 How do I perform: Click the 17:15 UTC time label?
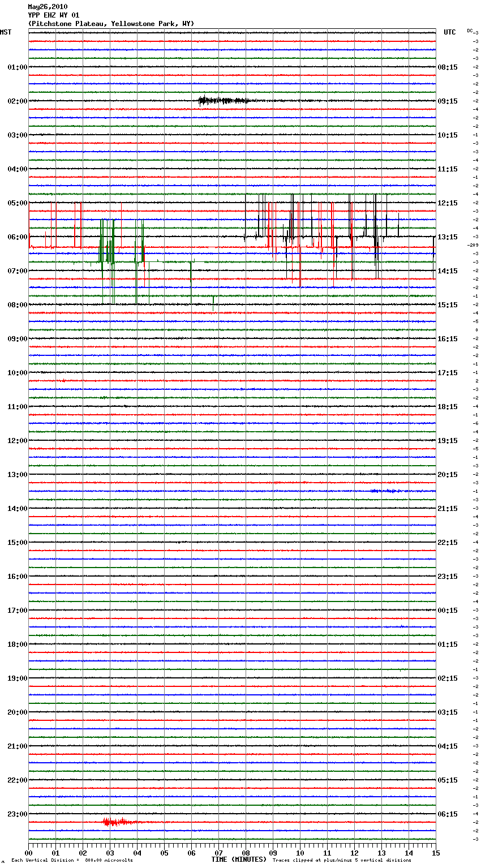448,373
